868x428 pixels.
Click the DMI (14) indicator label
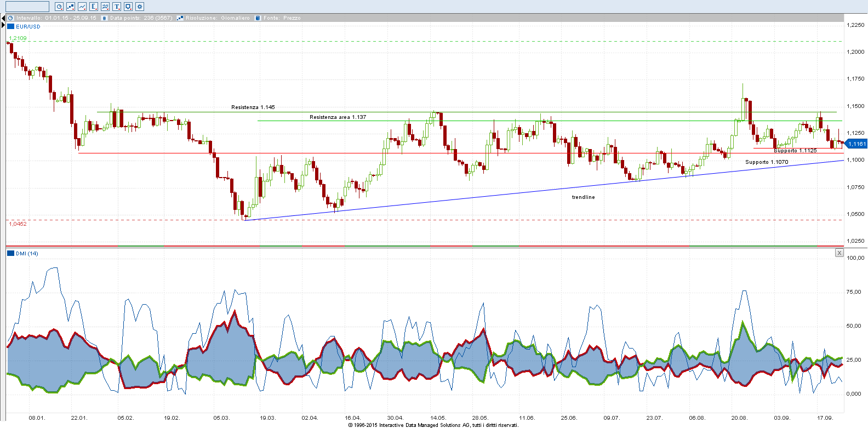pyautogui.click(x=27, y=253)
